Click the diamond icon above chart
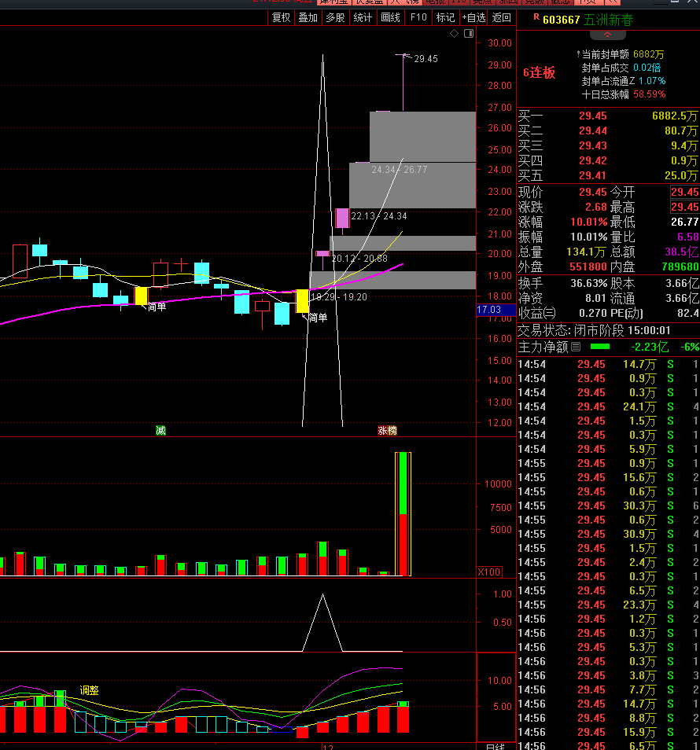This screenshot has height=750, width=700. coord(454,34)
